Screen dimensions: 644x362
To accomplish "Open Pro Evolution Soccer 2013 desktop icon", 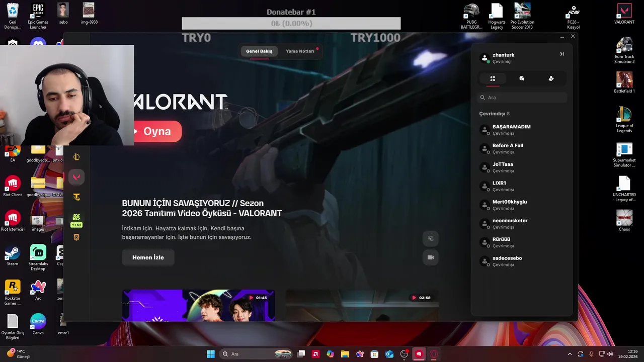I will click(x=522, y=16).
